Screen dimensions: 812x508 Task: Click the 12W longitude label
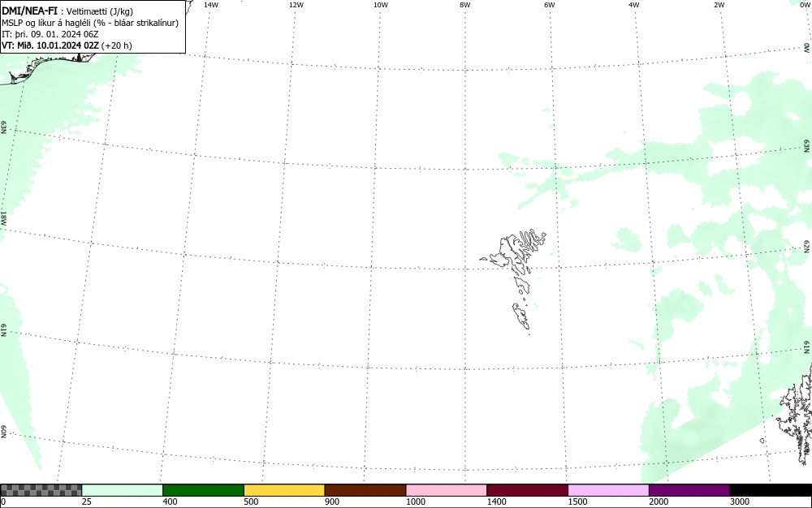296,5
